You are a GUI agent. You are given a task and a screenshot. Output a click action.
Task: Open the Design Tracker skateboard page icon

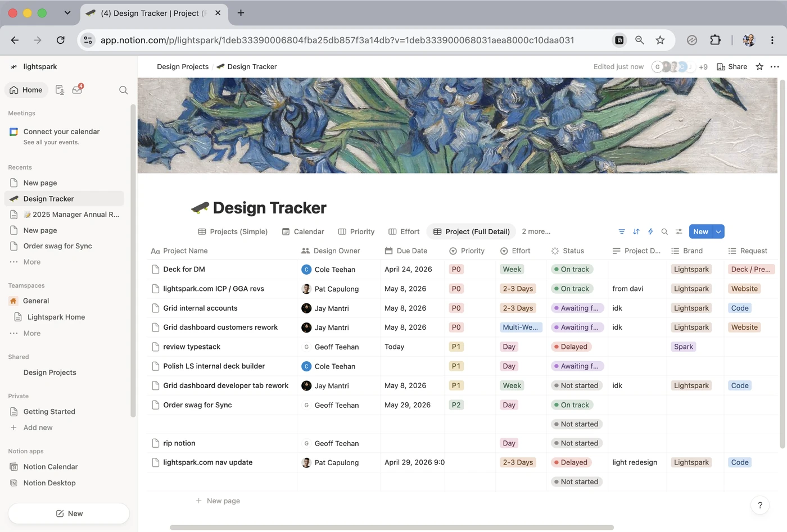click(200, 208)
